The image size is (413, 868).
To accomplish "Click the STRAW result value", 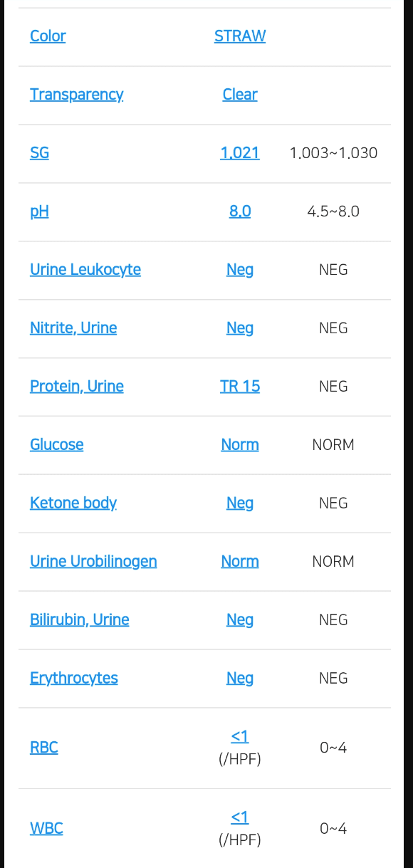I will click(x=240, y=36).
